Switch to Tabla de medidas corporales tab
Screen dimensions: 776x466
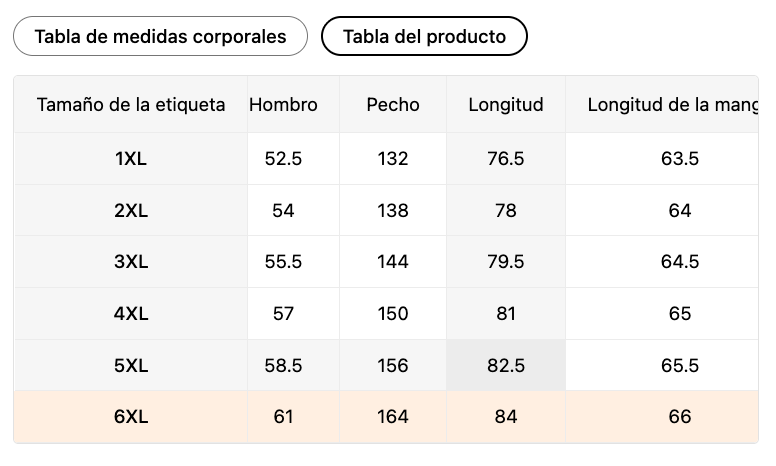(x=160, y=37)
